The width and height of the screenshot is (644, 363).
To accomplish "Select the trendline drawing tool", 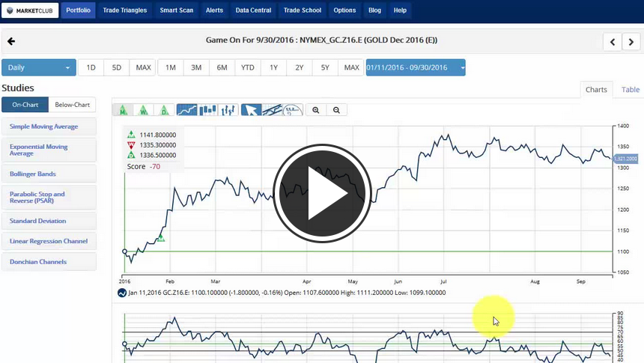I will coord(272,110).
